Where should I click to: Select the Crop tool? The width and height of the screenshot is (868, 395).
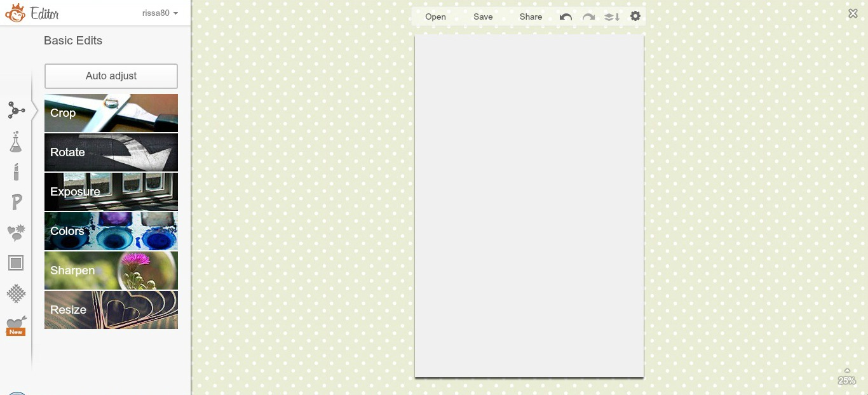pos(111,113)
